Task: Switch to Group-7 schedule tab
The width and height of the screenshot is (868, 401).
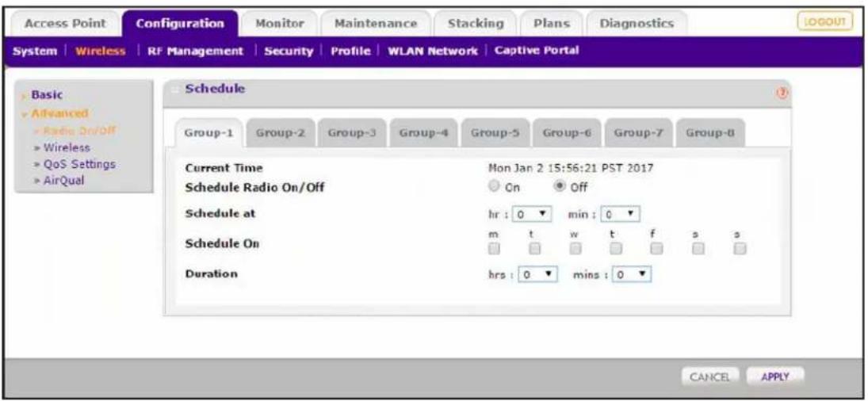Action: click(639, 133)
